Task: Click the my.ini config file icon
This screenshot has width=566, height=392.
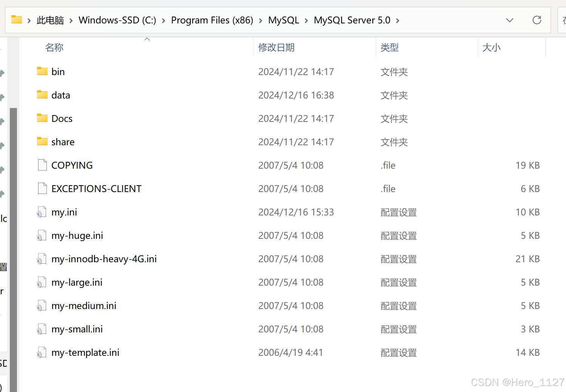Action: click(42, 212)
